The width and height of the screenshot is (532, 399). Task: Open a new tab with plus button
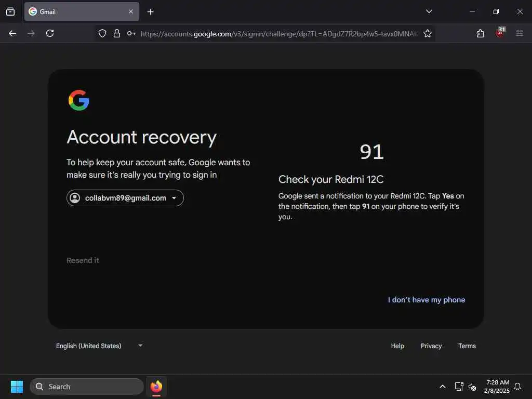click(150, 12)
